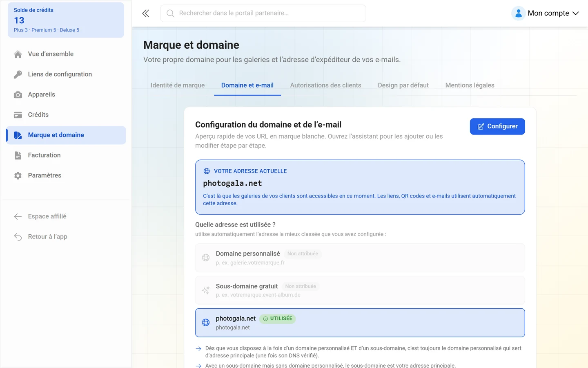Click the Facturation document icon
The image size is (588, 368).
[x=18, y=155]
